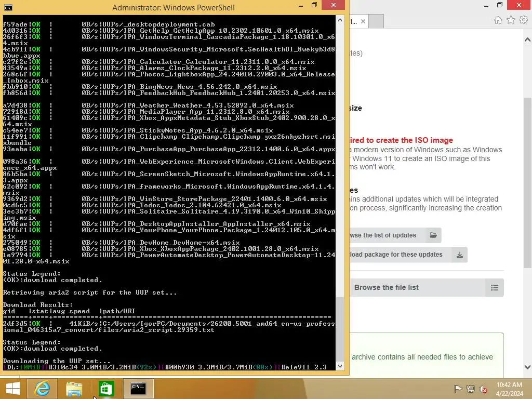Click the IPA_BingNews_News_4.56.242.0 line

point(140,87)
